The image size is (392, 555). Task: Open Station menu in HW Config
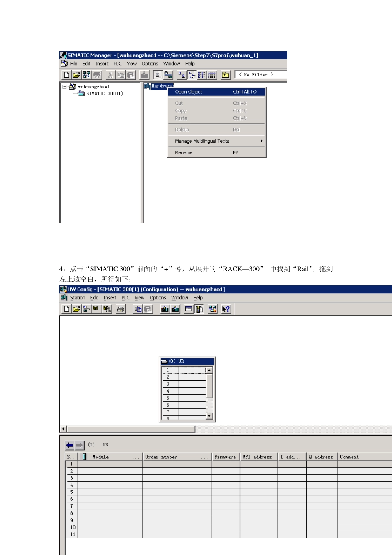pos(78,298)
